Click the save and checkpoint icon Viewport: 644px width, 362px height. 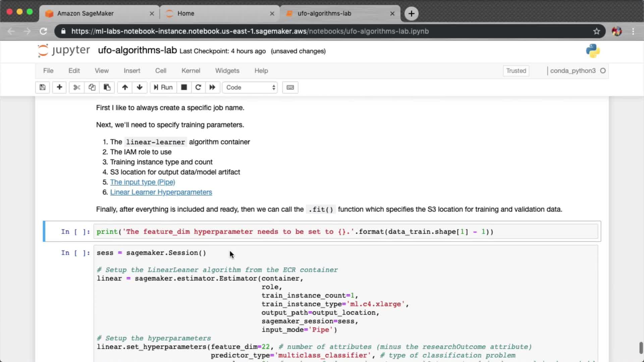pyautogui.click(x=43, y=87)
